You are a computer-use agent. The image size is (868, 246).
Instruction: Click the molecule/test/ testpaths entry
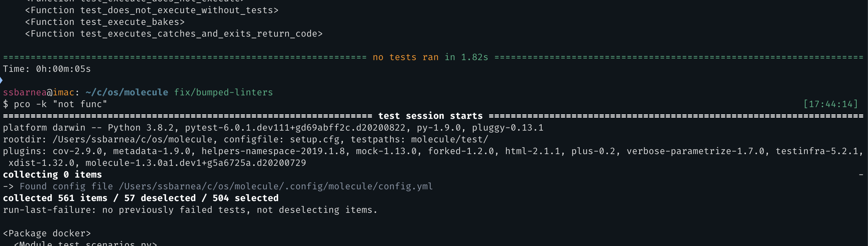(450, 140)
